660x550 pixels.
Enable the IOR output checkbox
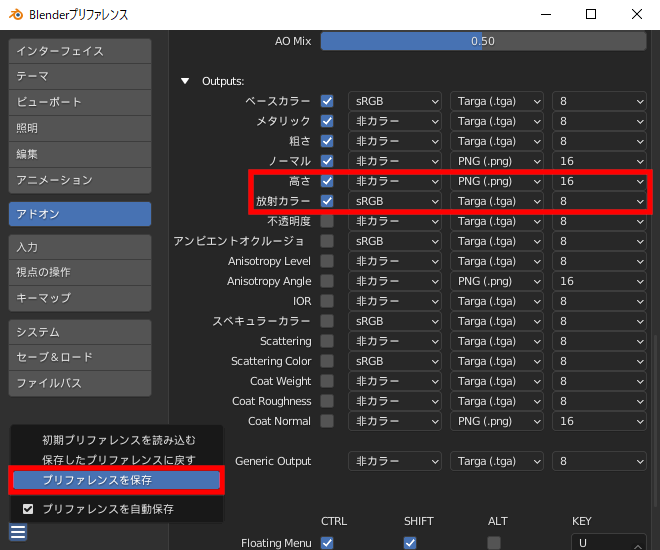pyautogui.click(x=327, y=301)
